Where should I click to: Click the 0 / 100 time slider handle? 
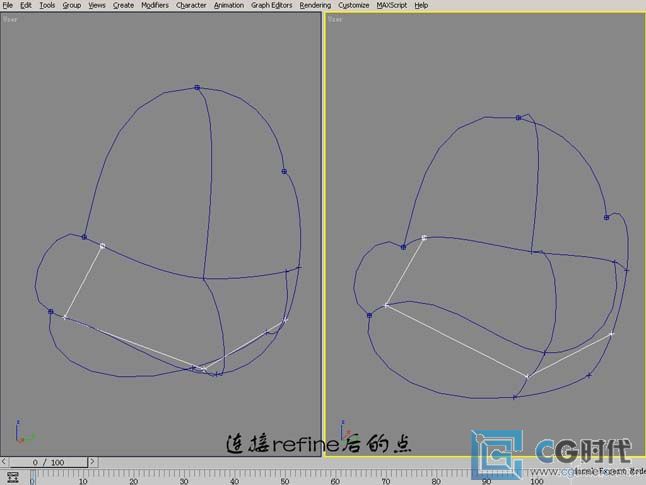[49, 462]
